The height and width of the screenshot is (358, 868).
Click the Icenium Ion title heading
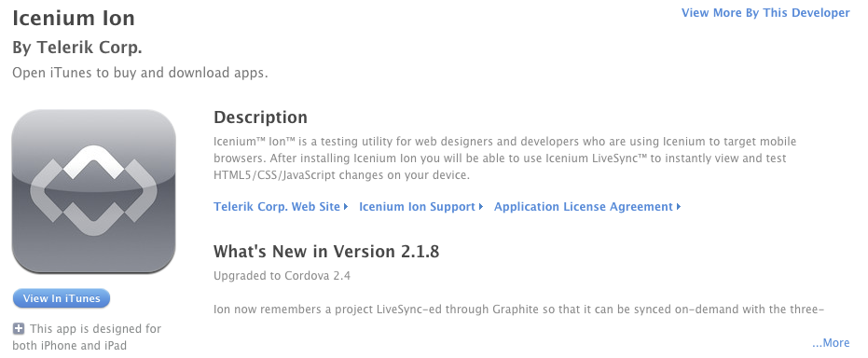(74, 19)
